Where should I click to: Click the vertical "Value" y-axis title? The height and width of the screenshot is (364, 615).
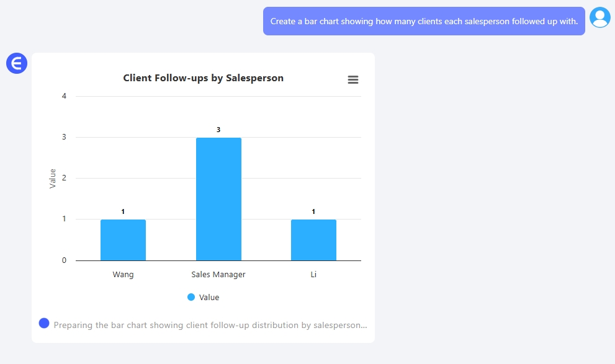[53, 179]
